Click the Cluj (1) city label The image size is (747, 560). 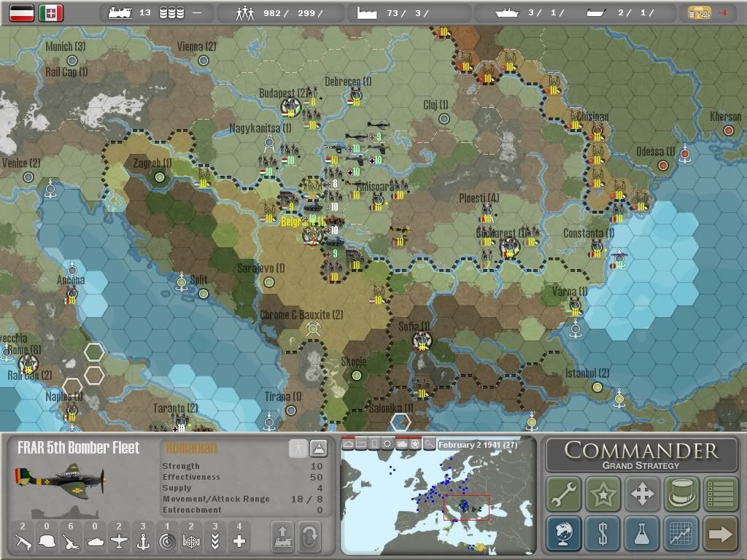point(436,105)
